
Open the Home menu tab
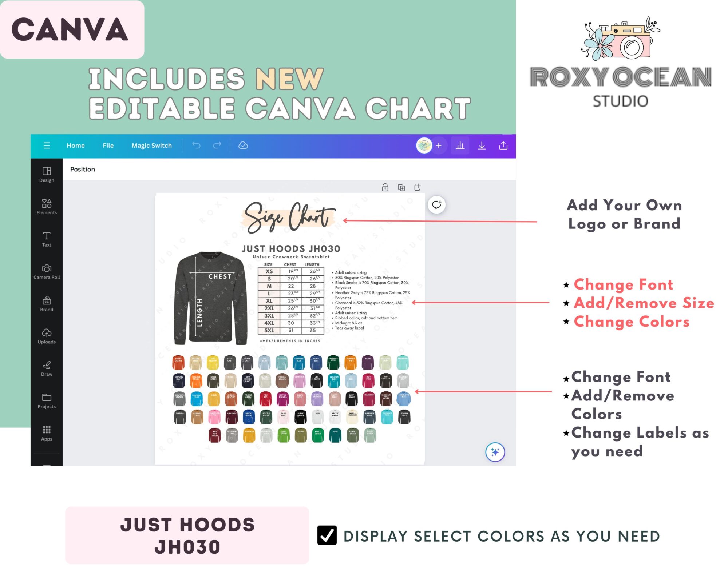(x=75, y=145)
